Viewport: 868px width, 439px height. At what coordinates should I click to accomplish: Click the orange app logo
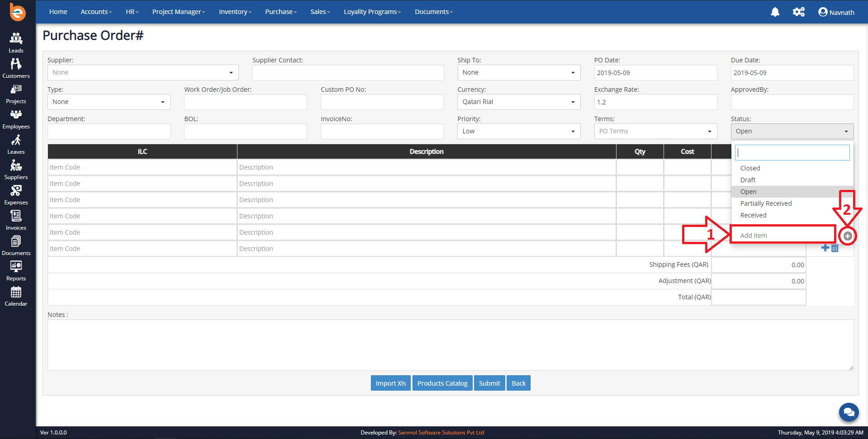pos(18,12)
